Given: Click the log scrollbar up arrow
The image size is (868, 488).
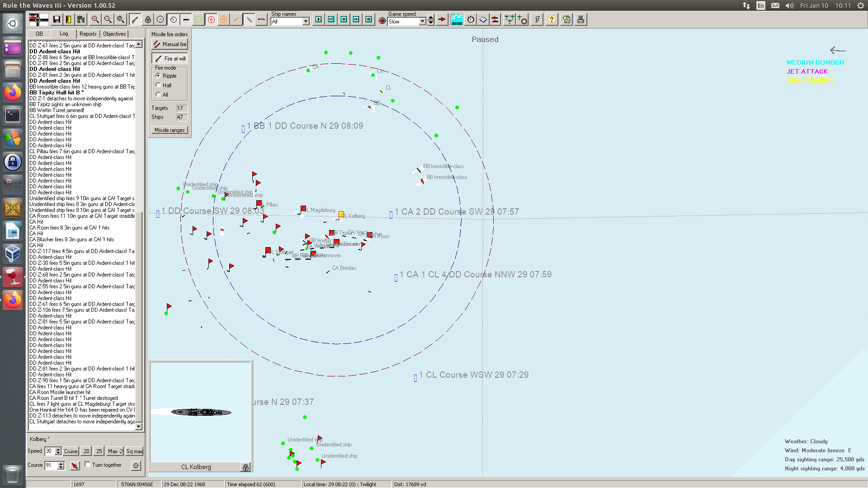Looking at the screenshot, I should (139, 44).
